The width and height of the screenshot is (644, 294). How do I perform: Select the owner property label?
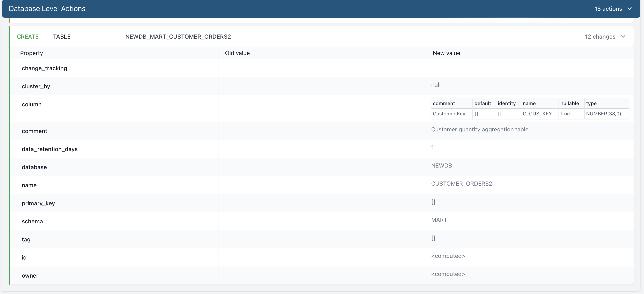[x=30, y=276]
